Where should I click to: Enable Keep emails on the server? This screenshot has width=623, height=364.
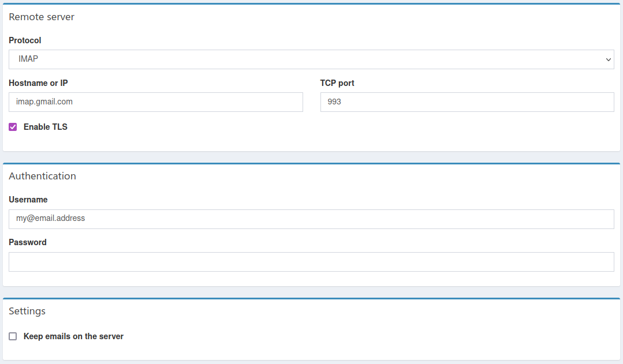[x=13, y=336]
